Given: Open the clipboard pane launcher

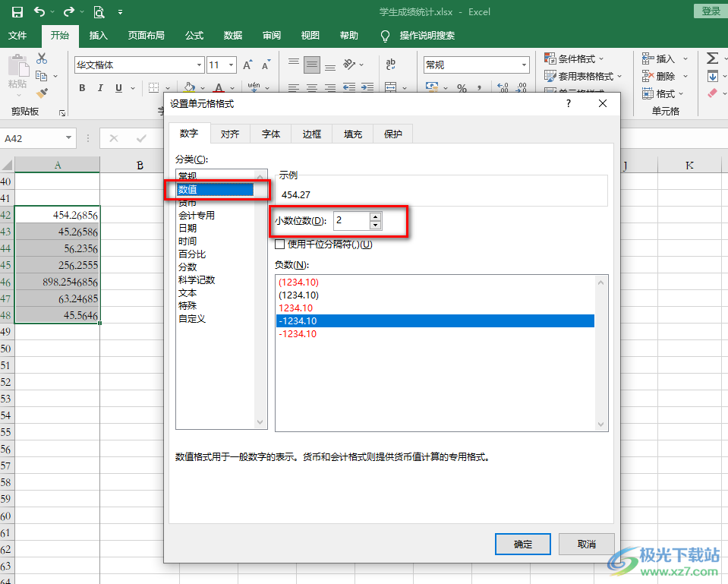Looking at the screenshot, I should click(x=62, y=112).
